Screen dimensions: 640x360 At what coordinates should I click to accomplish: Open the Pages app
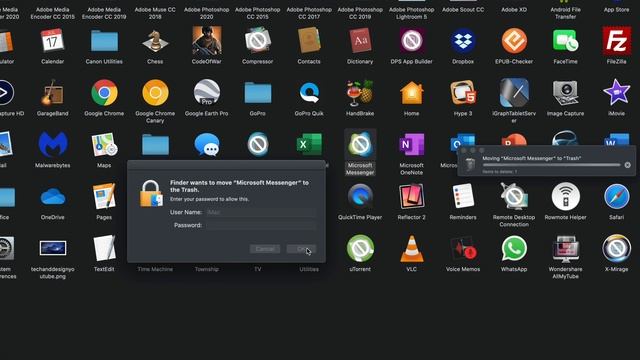(x=104, y=196)
